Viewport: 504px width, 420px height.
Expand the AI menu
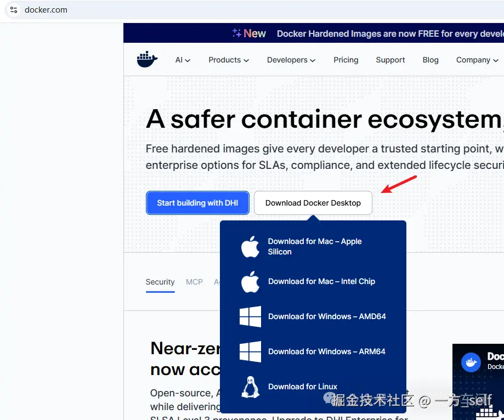coord(183,60)
